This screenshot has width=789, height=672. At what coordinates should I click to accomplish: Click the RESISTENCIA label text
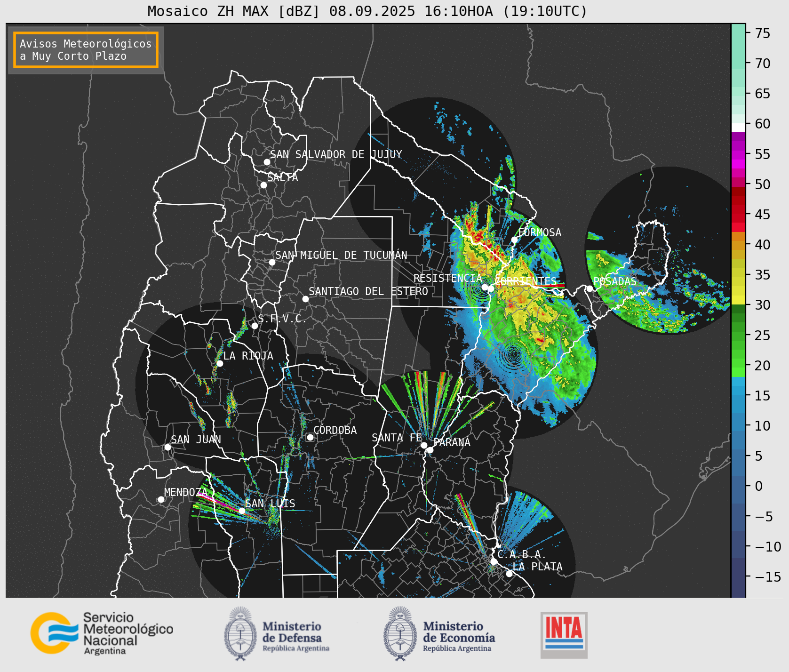click(448, 278)
